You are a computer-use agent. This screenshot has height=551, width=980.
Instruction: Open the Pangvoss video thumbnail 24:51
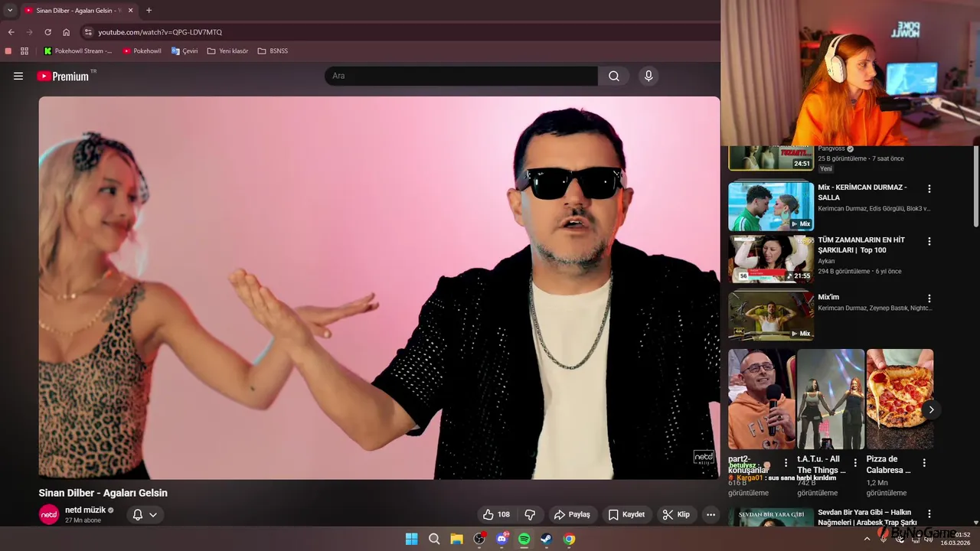[771, 158]
